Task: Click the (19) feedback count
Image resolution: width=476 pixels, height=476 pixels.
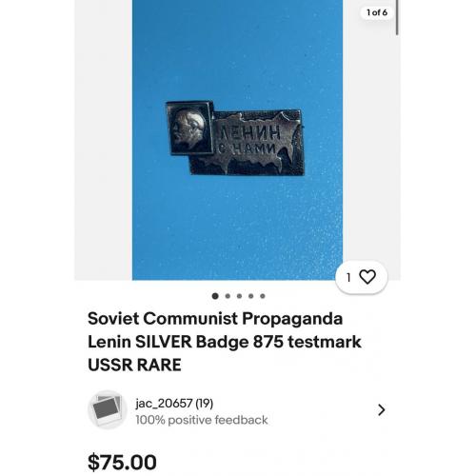Action: click(204, 404)
